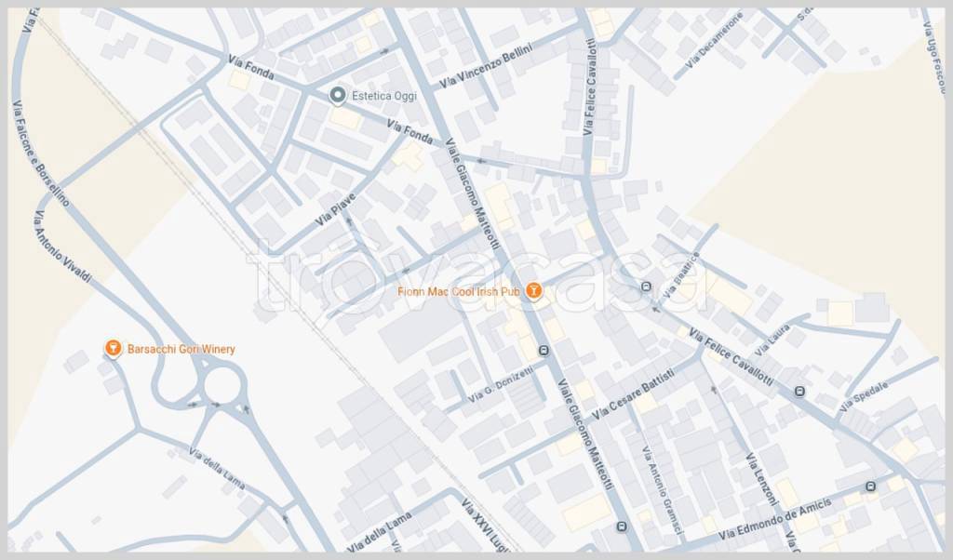Click the Estetica Oggi location pin
This screenshot has width=953, height=560.
[337, 96]
